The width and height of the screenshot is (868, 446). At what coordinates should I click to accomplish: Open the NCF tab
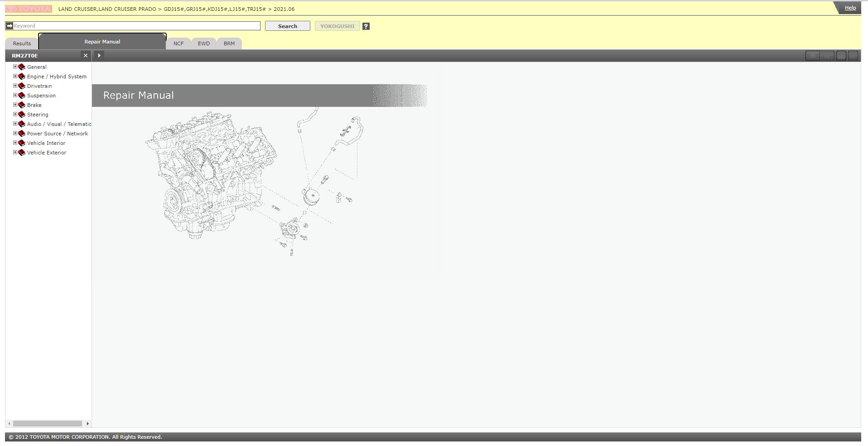click(x=178, y=43)
